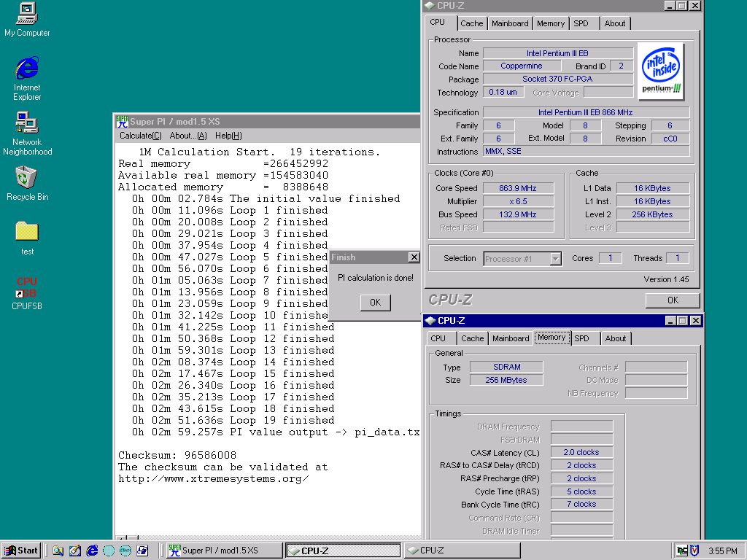
Task: Open the About tab in lower CPU-Z window
Action: click(616, 338)
